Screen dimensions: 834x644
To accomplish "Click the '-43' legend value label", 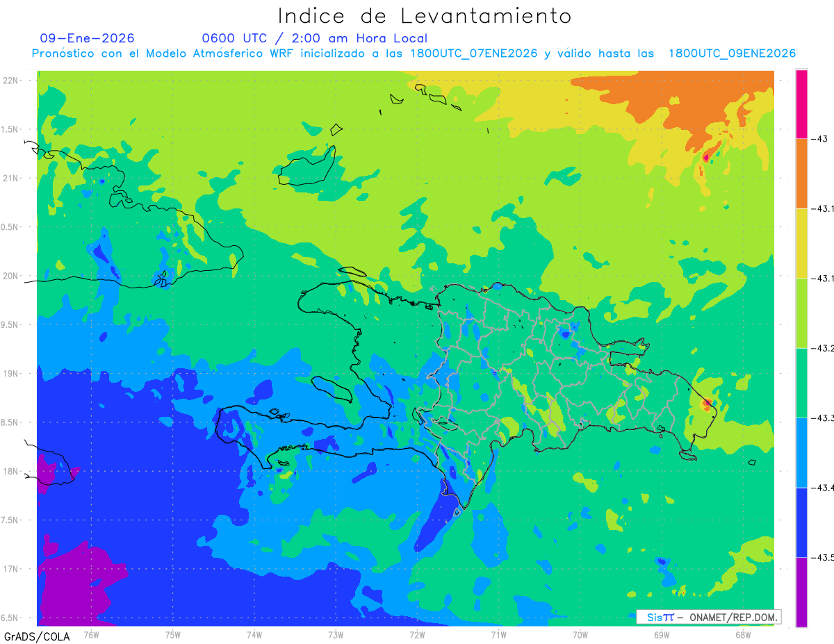I will point(821,139).
